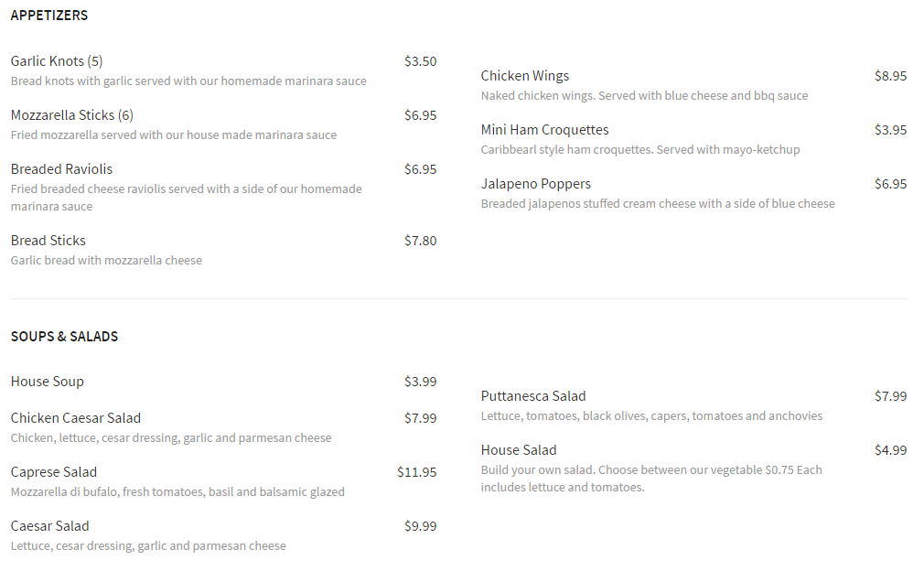Viewport: 924px width, 571px height.
Task: Click the Bread Sticks item
Action: point(48,241)
